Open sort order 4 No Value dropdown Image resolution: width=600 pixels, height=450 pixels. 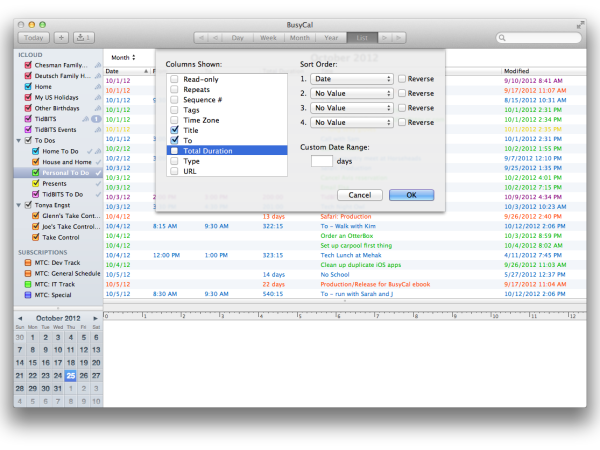(351, 122)
